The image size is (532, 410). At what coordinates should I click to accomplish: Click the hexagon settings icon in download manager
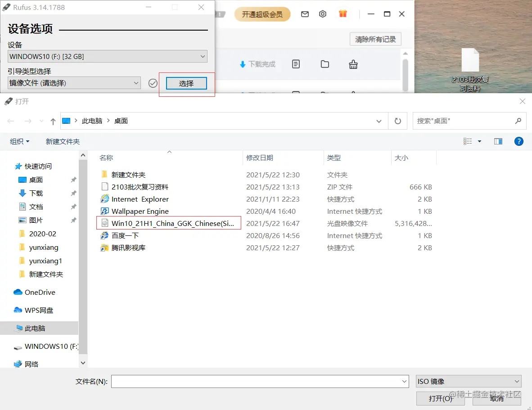[x=323, y=14]
